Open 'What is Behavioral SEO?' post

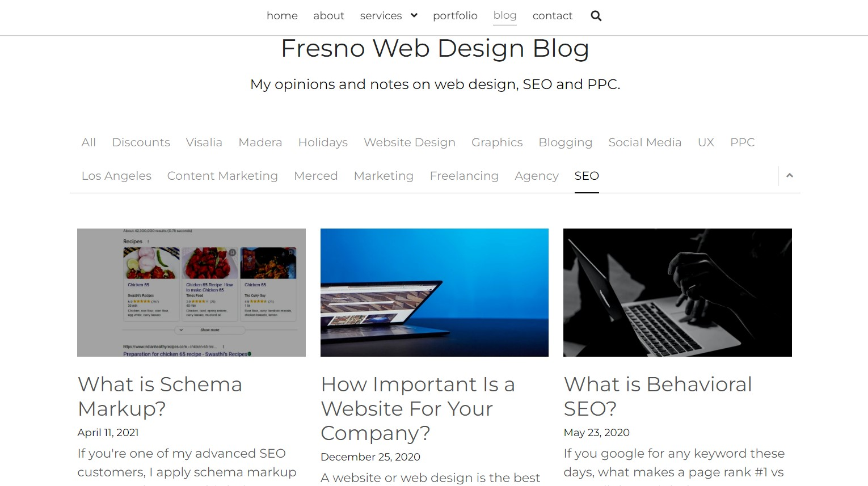pyautogui.click(x=657, y=396)
